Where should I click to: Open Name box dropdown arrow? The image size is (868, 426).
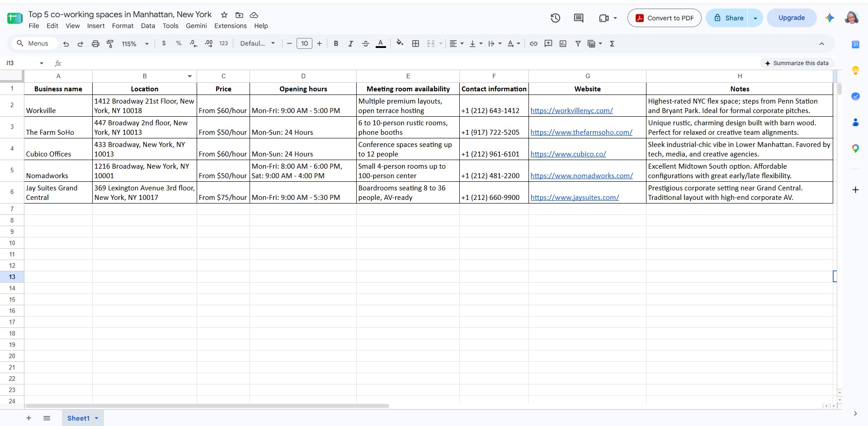pyautogui.click(x=42, y=63)
